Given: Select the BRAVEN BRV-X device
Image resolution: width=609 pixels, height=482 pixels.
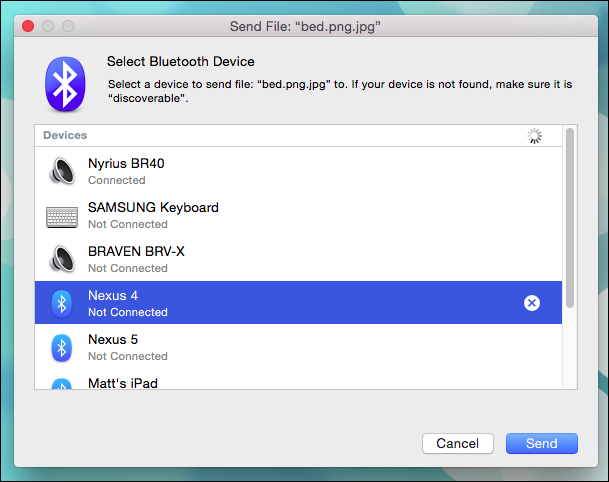Looking at the screenshot, I should (x=298, y=259).
